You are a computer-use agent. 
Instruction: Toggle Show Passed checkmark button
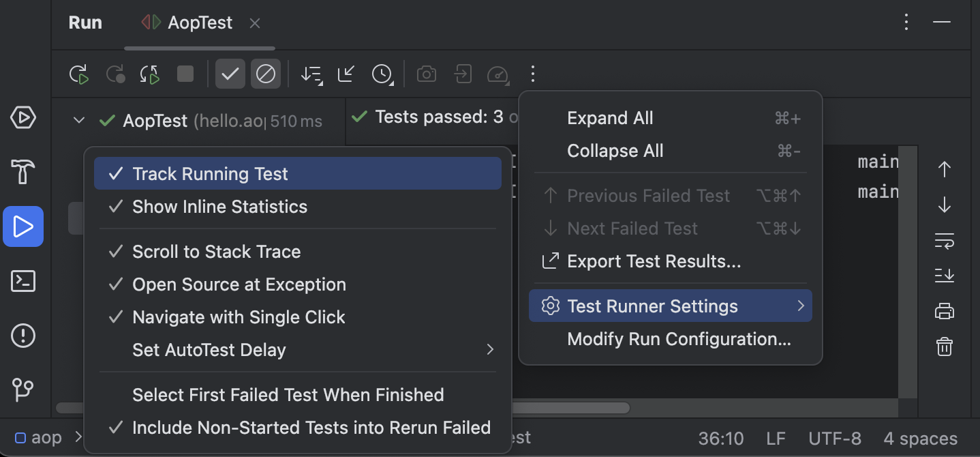point(230,74)
